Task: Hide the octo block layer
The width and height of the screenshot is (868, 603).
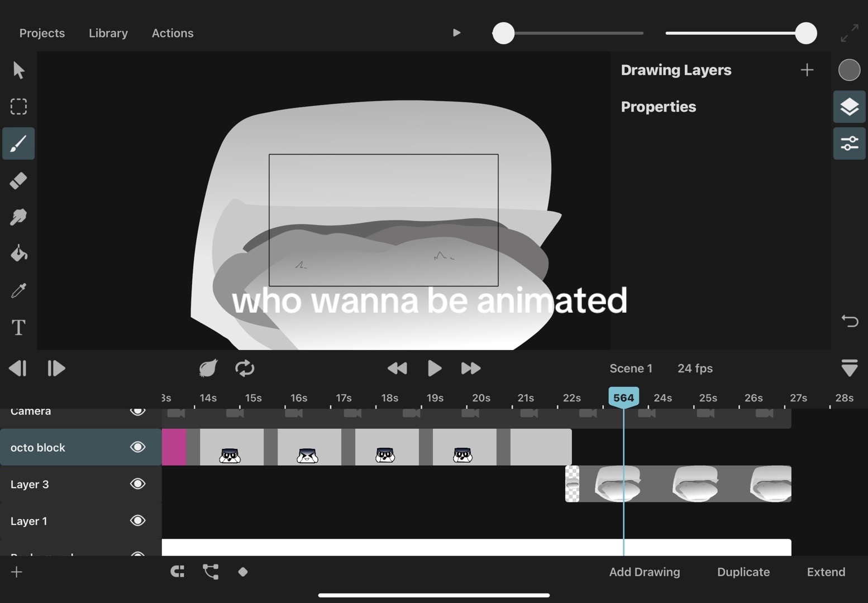Action: 138,447
